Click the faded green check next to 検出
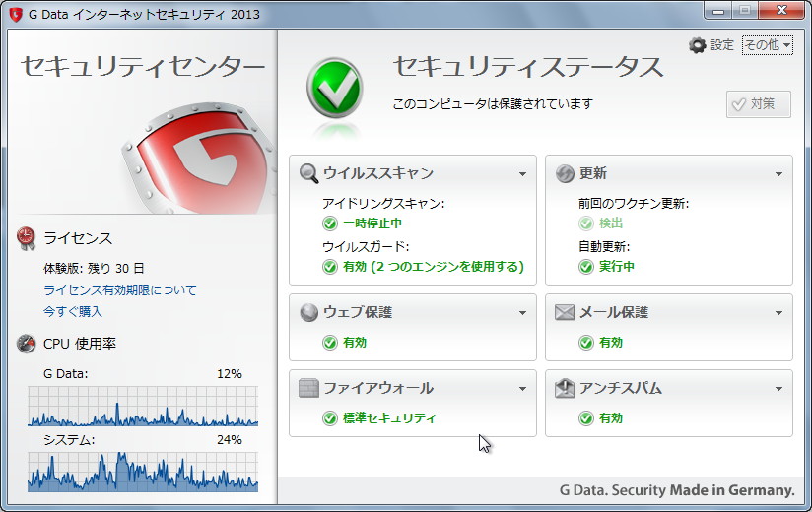Image resolution: width=812 pixels, height=512 pixels. 585,224
